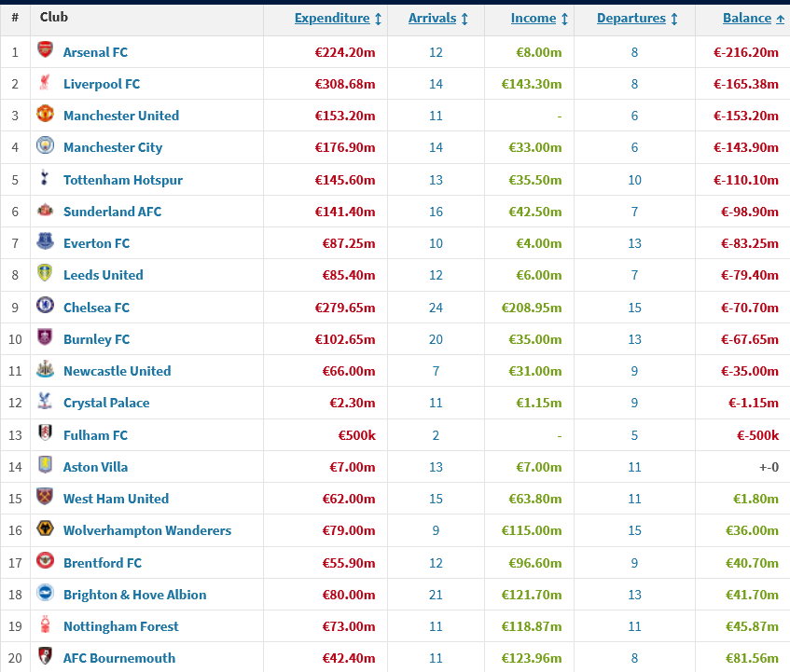This screenshot has width=790, height=672.
Task: Open the Fulham FC club link
Action: tap(95, 435)
